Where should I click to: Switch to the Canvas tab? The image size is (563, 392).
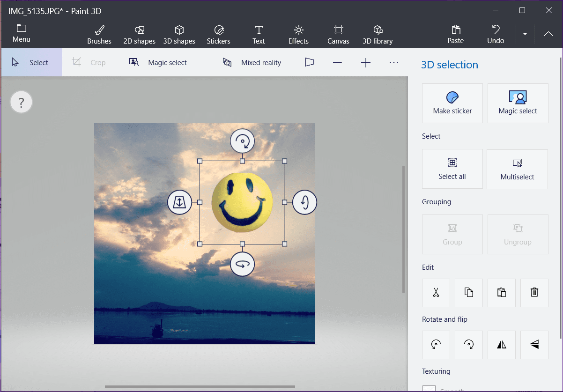coord(338,35)
